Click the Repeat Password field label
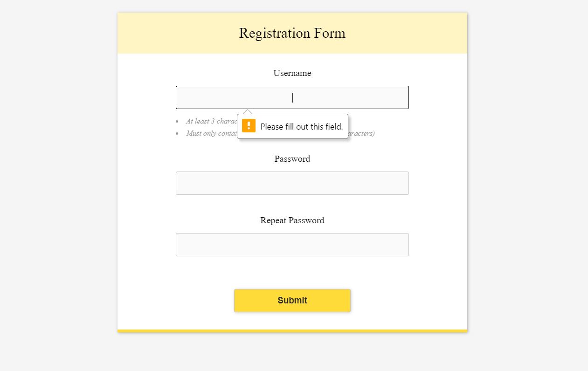Image resolution: width=588 pixels, height=371 pixels. (x=292, y=220)
